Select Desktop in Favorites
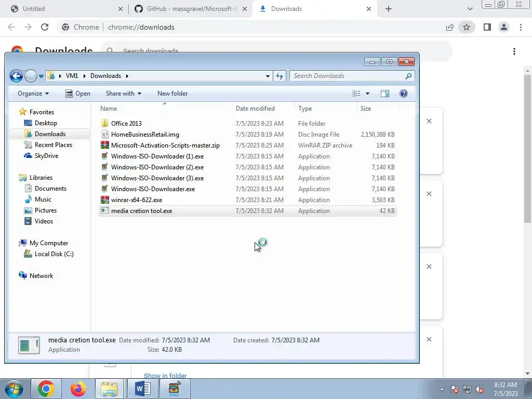This screenshot has height=399, width=532. click(46, 123)
